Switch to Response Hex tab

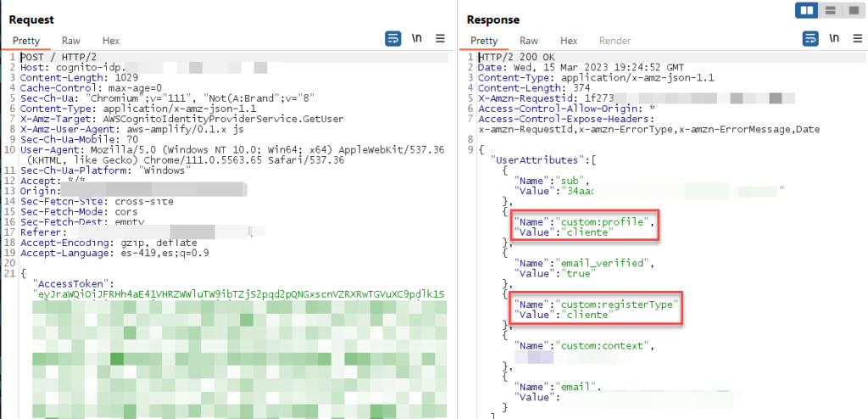click(x=569, y=41)
